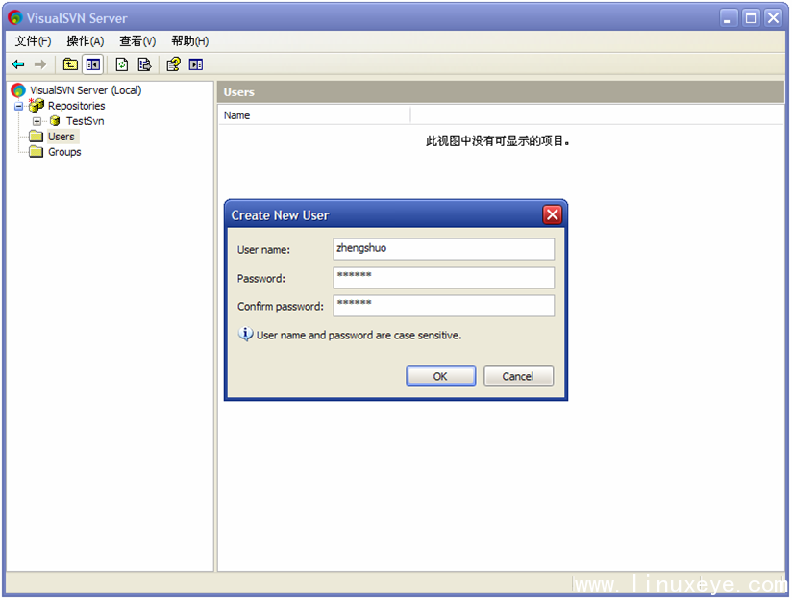Viewport: 792px width, 600px height.
Task: Click the Help question mark toolbar icon
Action: (x=173, y=64)
